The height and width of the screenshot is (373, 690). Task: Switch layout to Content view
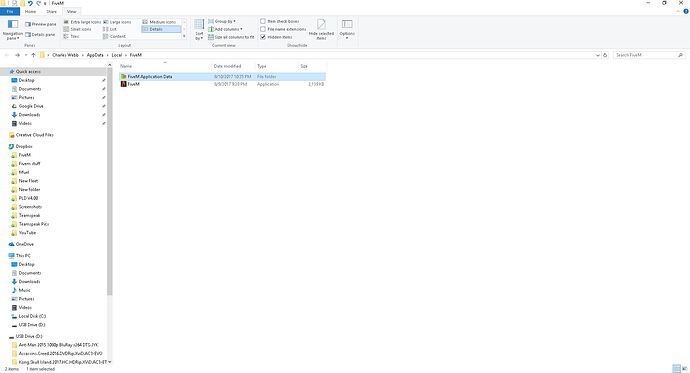pos(114,37)
